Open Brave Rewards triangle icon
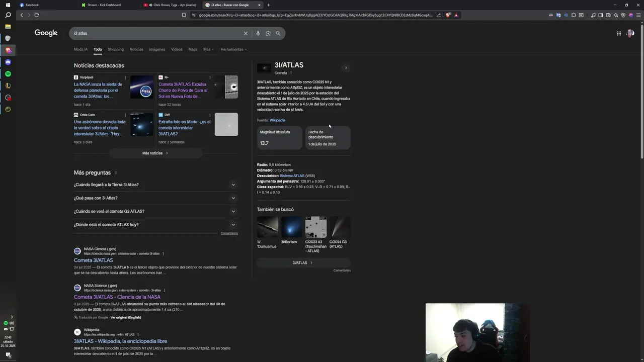 (x=456, y=15)
